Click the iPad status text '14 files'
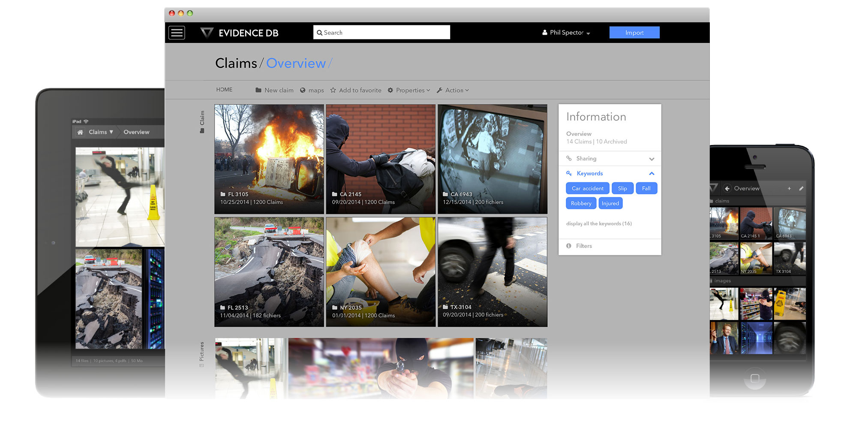Screen dimensions: 868x432 82,361
